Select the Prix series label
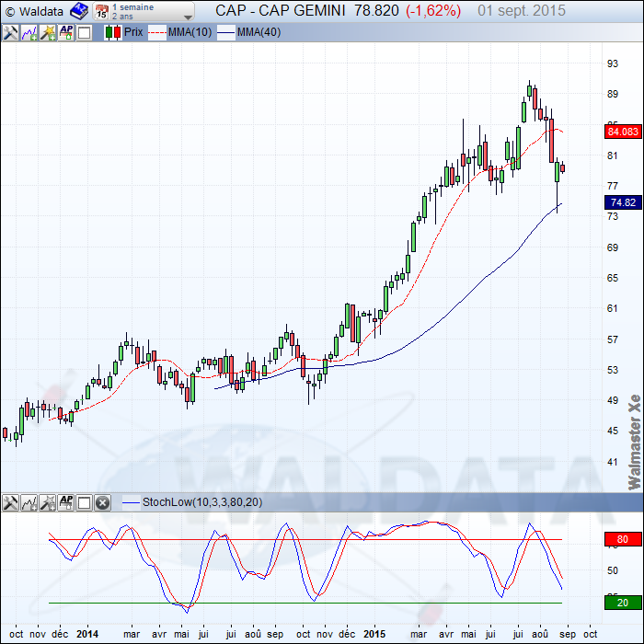This screenshot has height=644, width=644. point(133,32)
